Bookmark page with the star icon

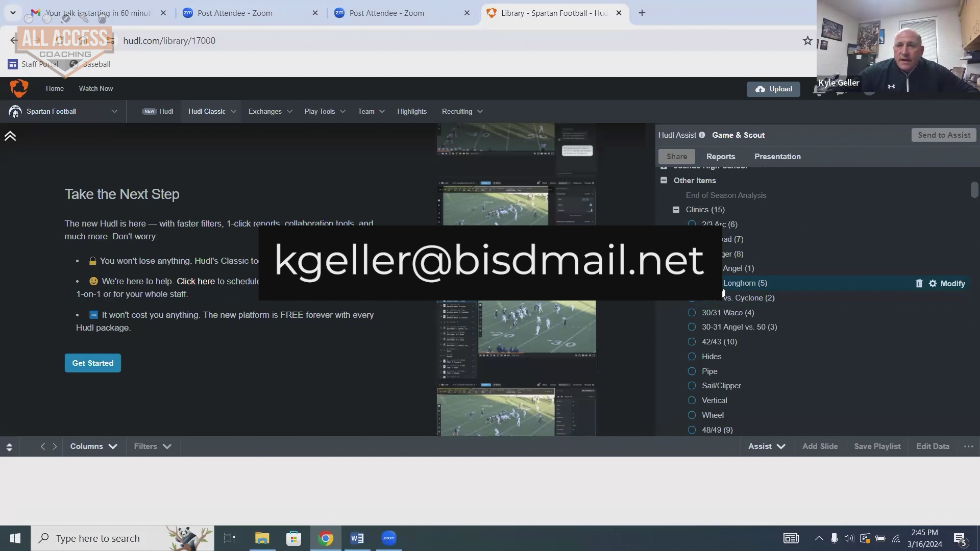(807, 40)
